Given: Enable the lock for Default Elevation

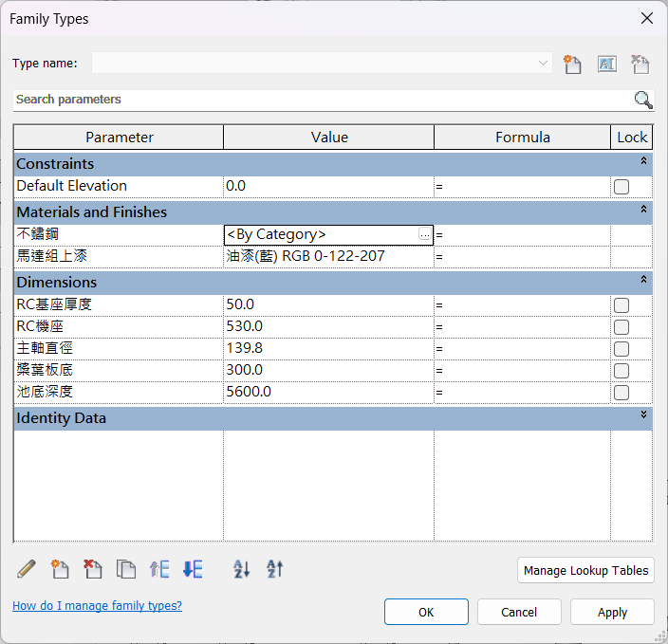Looking at the screenshot, I should coord(622,187).
